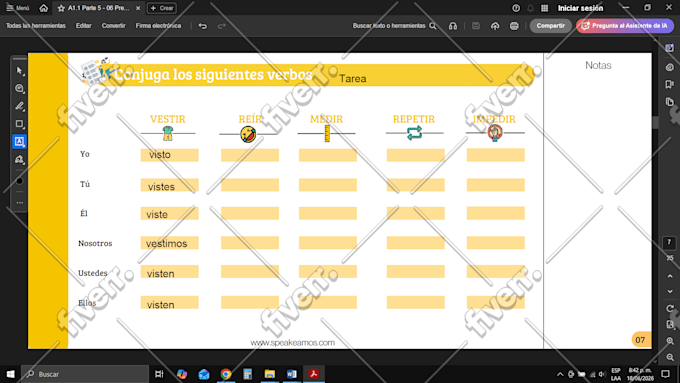This screenshot has height=383, width=680.
Task: Open Word from the taskbar
Action: pyautogui.click(x=291, y=374)
